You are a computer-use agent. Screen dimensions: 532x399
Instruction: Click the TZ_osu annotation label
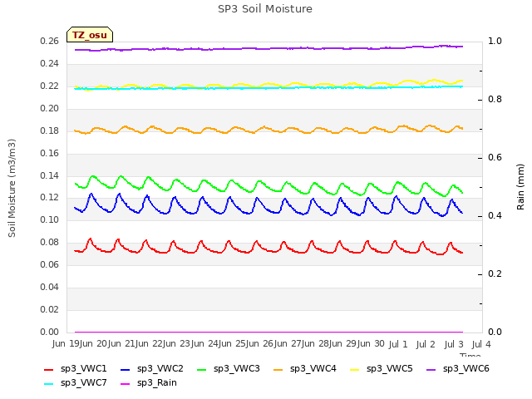(90, 35)
